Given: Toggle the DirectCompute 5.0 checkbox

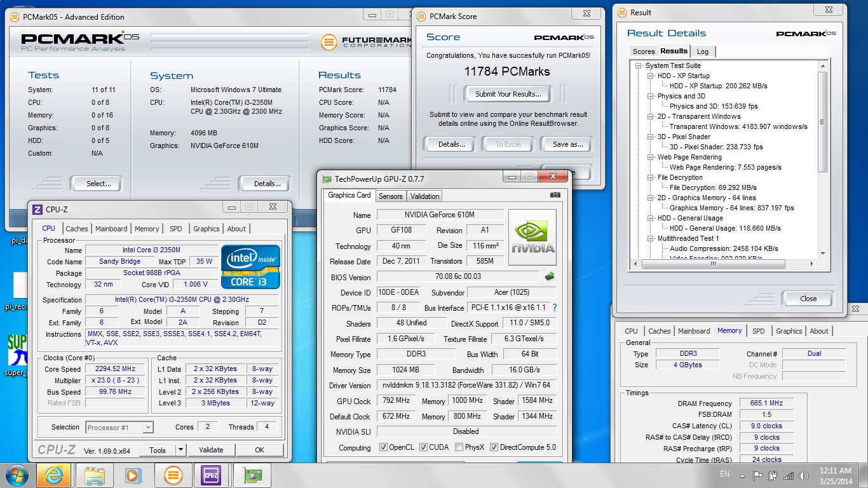Looking at the screenshot, I should click(494, 447).
